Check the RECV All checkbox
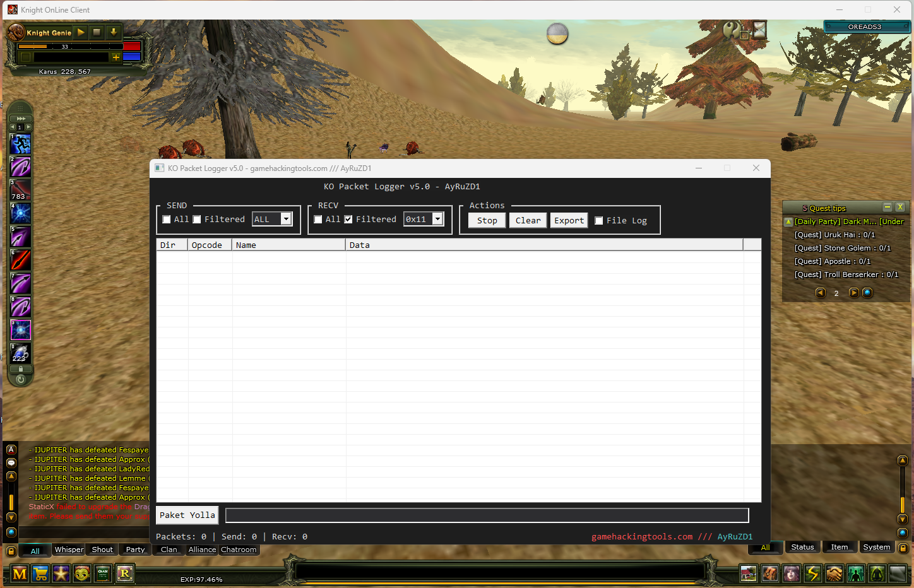 click(x=318, y=220)
